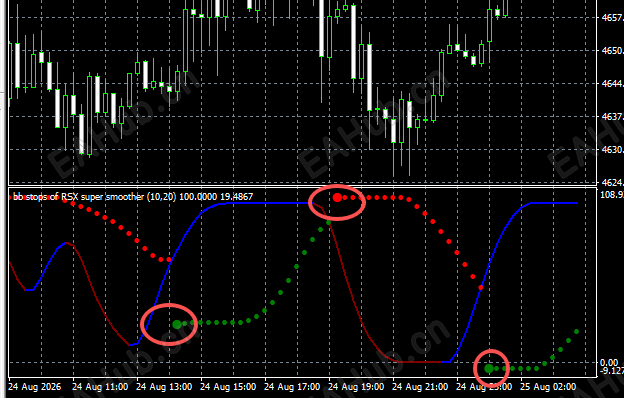Click the 'bb stops of RSX super smoother' indicator label

[x=133, y=197]
